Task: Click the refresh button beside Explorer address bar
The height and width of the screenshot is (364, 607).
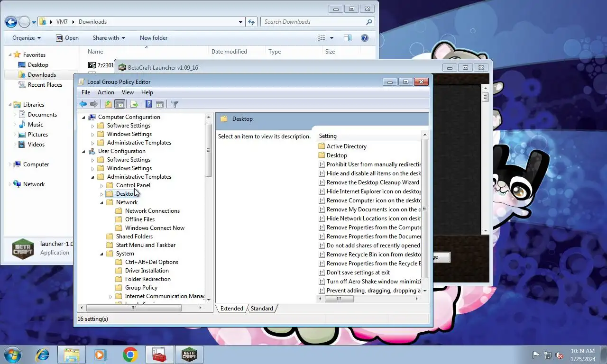Action: click(x=252, y=22)
